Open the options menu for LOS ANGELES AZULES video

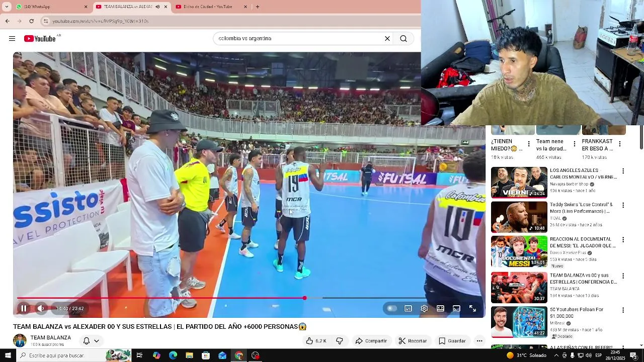pyautogui.click(x=623, y=171)
